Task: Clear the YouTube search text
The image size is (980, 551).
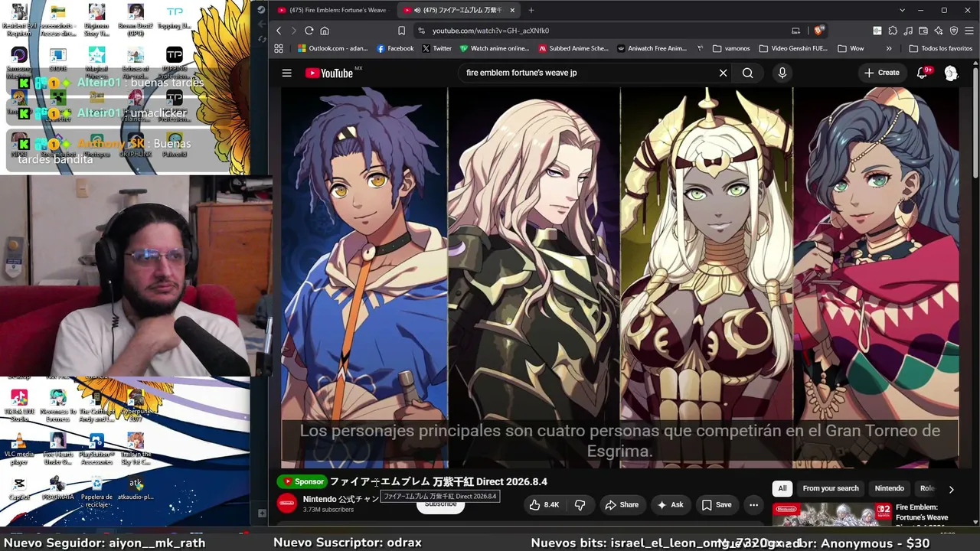Action: (x=723, y=73)
